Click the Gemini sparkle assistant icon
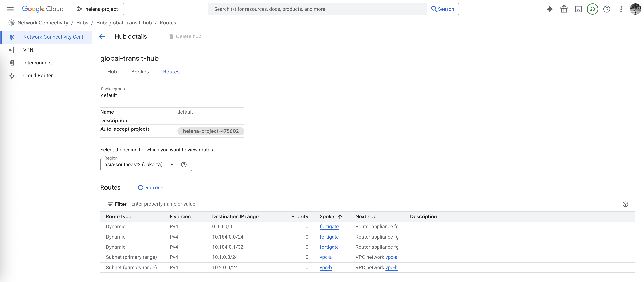 coord(549,9)
